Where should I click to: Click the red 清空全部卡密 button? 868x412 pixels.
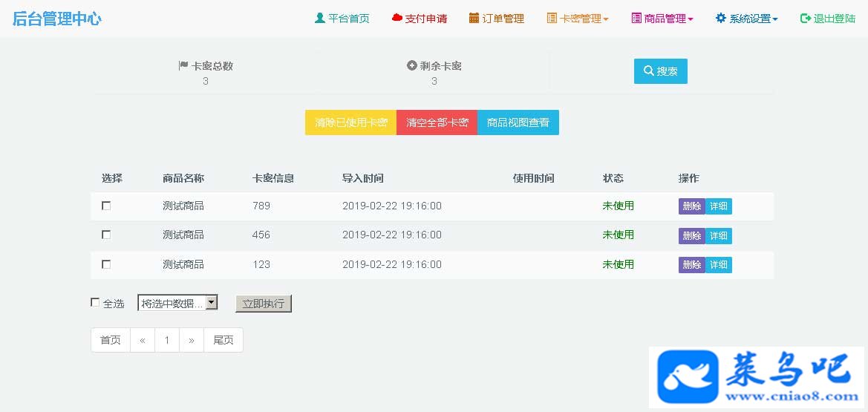click(x=437, y=122)
